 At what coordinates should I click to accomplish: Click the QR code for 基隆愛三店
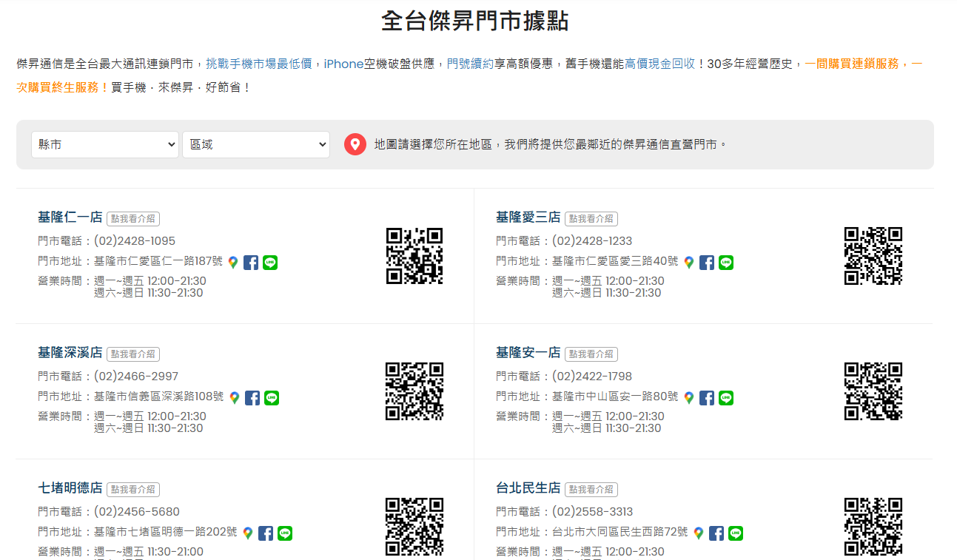[x=873, y=256]
